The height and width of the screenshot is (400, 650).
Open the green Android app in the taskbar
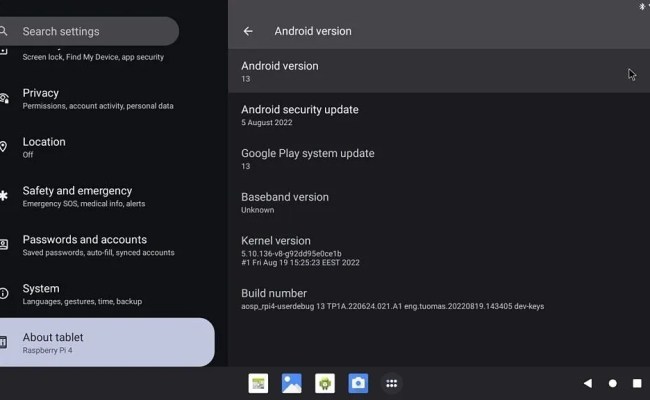[x=325, y=383]
